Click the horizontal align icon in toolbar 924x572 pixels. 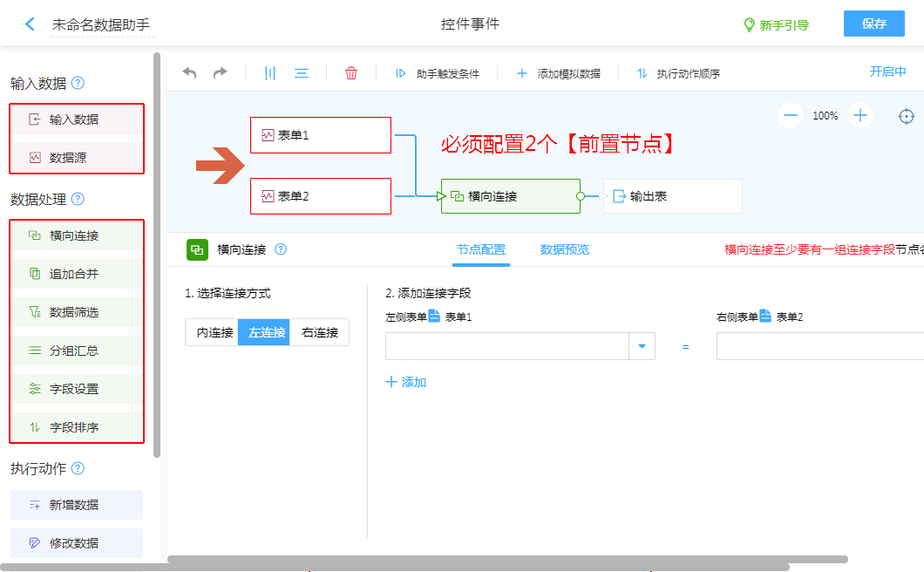[x=302, y=73]
